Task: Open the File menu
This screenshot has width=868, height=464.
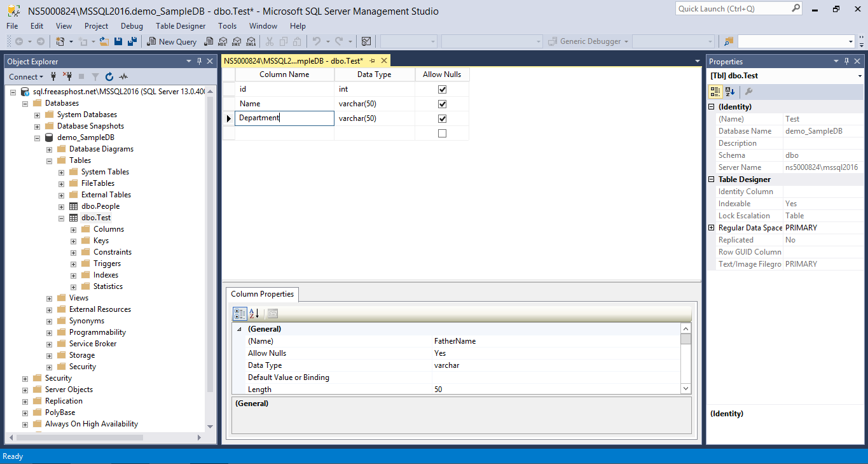Action: (x=12, y=26)
